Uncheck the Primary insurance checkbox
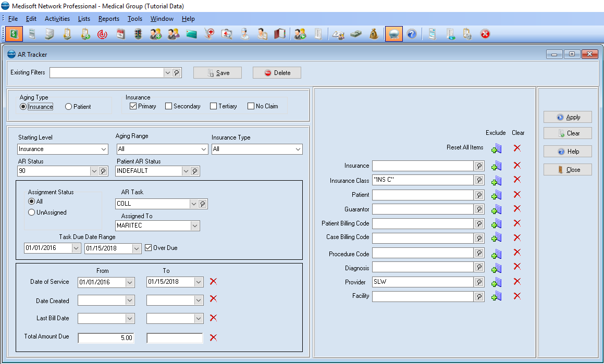 tap(133, 106)
